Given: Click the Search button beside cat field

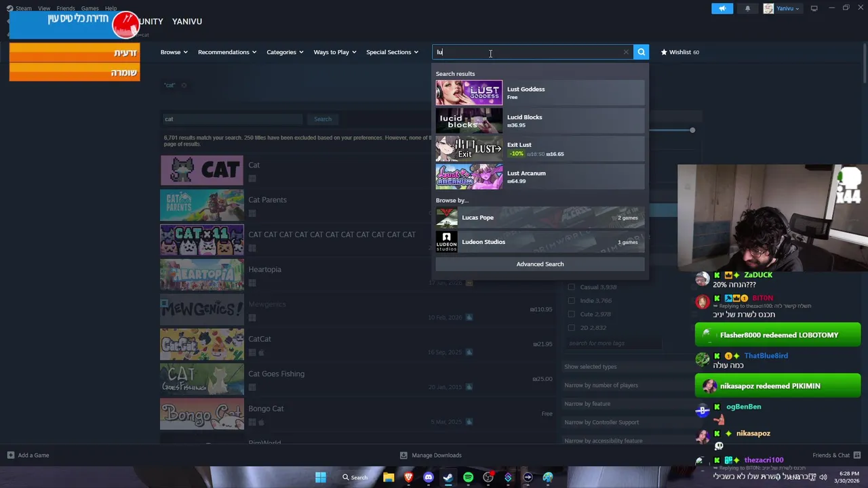Looking at the screenshot, I should [323, 119].
